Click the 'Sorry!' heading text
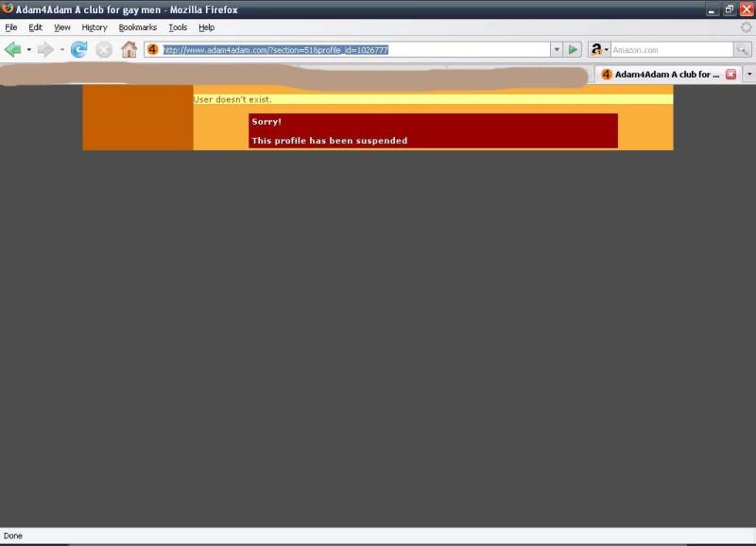Screen dimensions: 756x546 266,122
